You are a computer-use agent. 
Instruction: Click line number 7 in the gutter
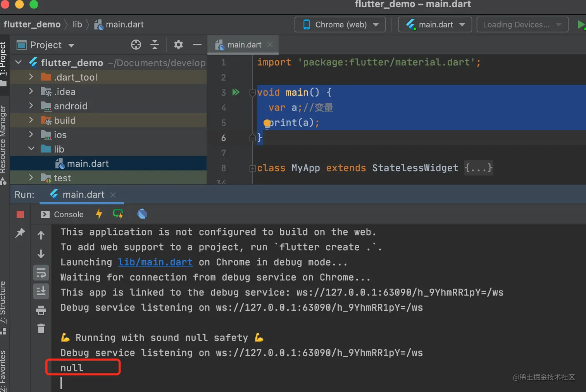[x=224, y=153]
